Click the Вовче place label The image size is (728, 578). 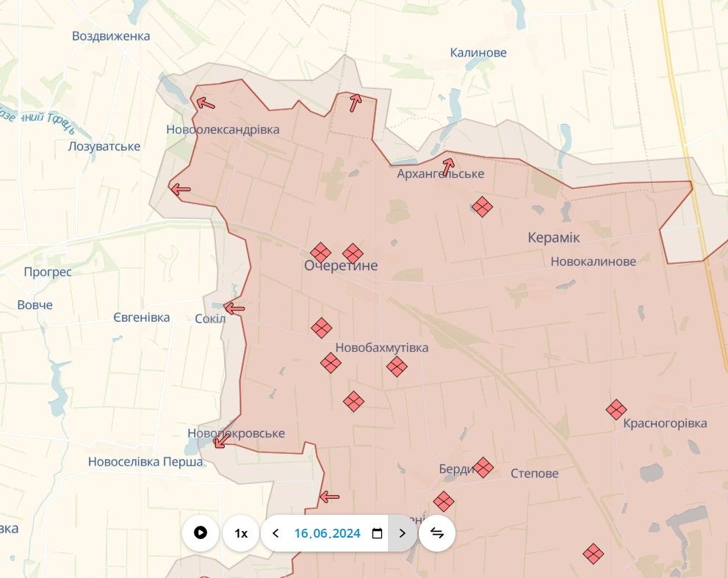coord(35,305)
